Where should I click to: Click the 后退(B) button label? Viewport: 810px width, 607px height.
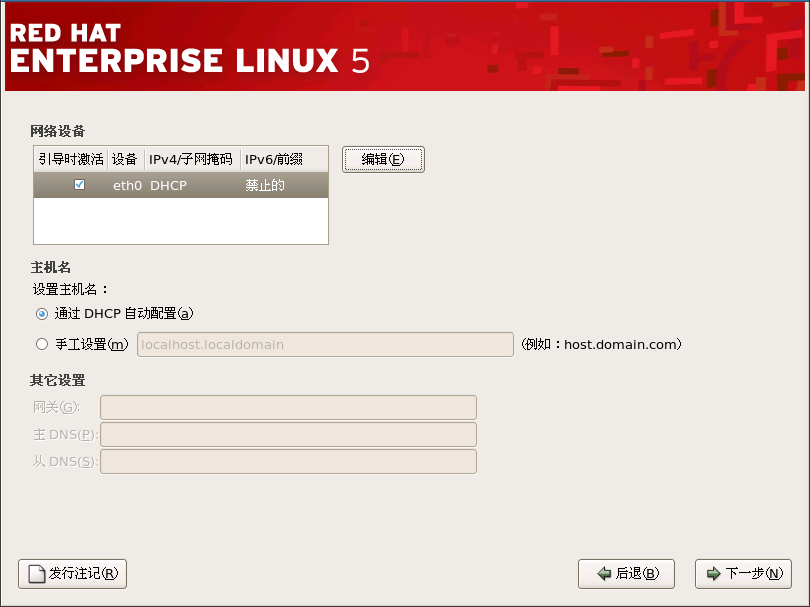coord(637,573)
